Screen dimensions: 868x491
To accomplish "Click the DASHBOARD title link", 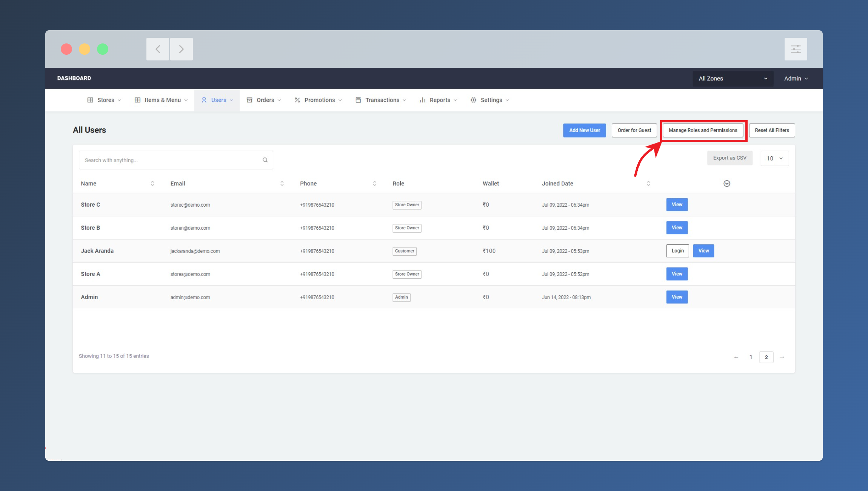I will (74, 78).
